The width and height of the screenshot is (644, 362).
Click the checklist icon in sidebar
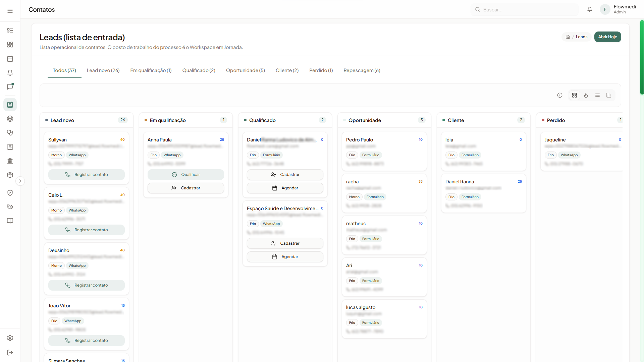coord(10,31)
